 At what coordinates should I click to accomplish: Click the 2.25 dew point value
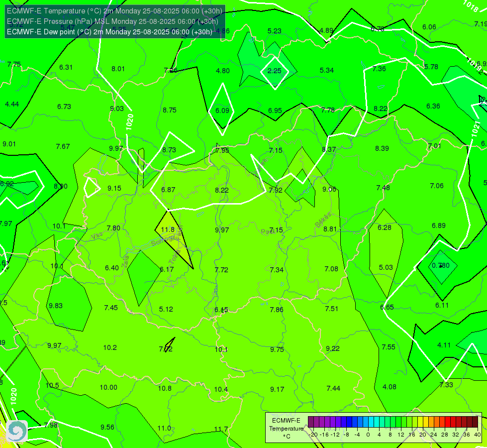[275, 71]
